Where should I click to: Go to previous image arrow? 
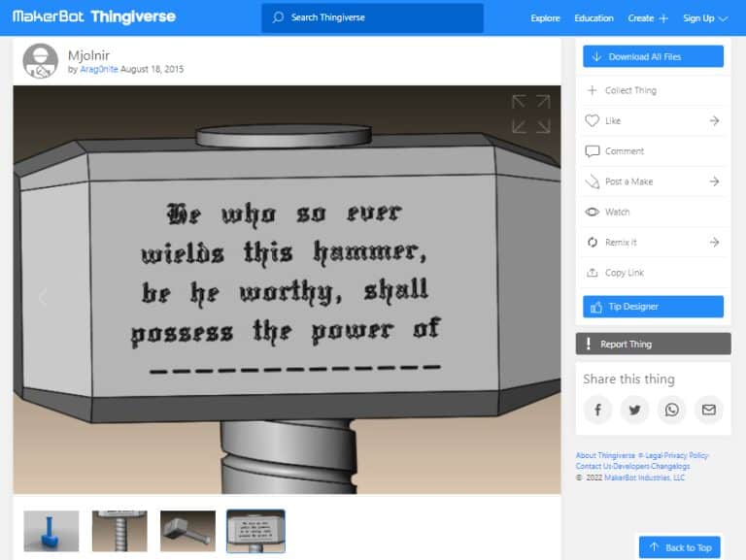point(43,298)
